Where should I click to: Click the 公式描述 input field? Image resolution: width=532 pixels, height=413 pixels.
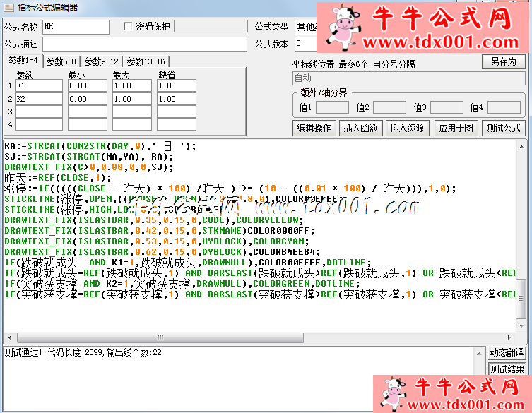click(145, 44)
